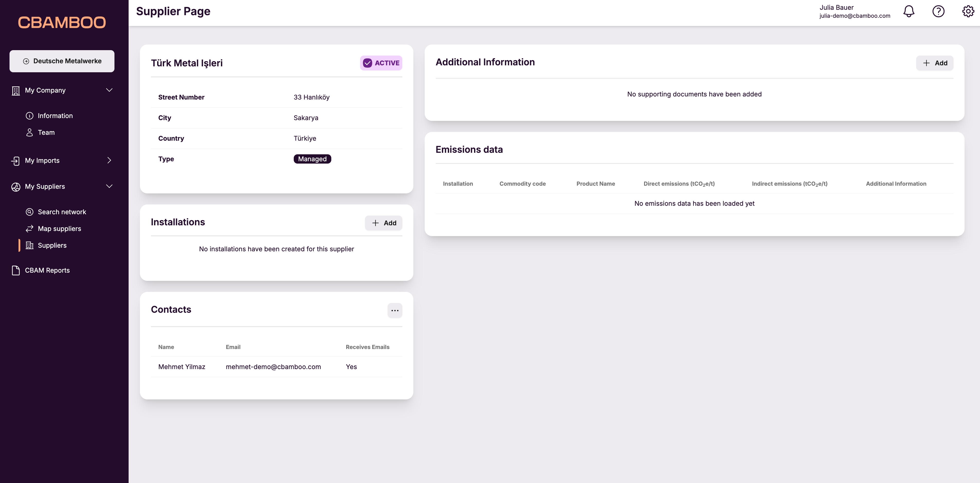This screenshot has width=980, height=483.
Task: Open Map suppliers page
Action: 59,229
